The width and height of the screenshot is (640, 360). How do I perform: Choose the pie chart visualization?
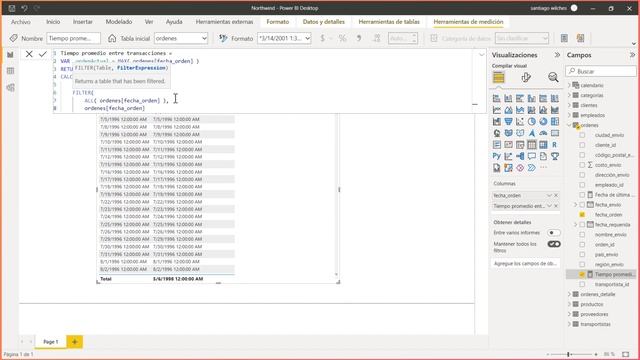pos(531,122)
